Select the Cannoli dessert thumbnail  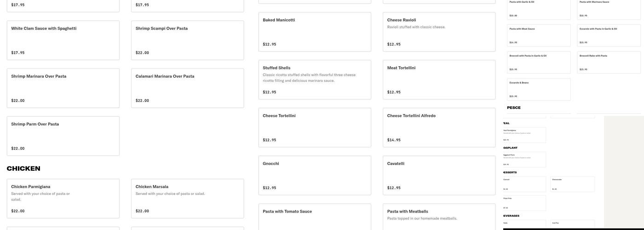pyautogui.click(x=524, y=184)
